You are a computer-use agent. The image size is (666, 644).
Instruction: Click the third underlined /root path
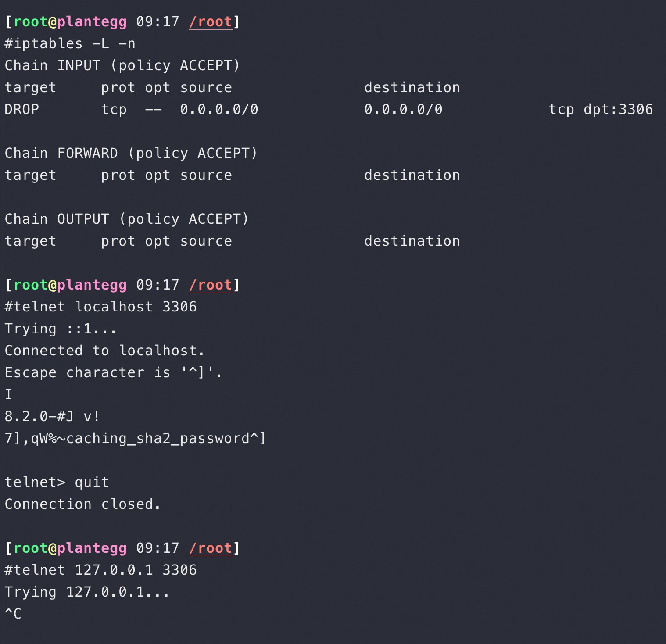pos(211,548)
